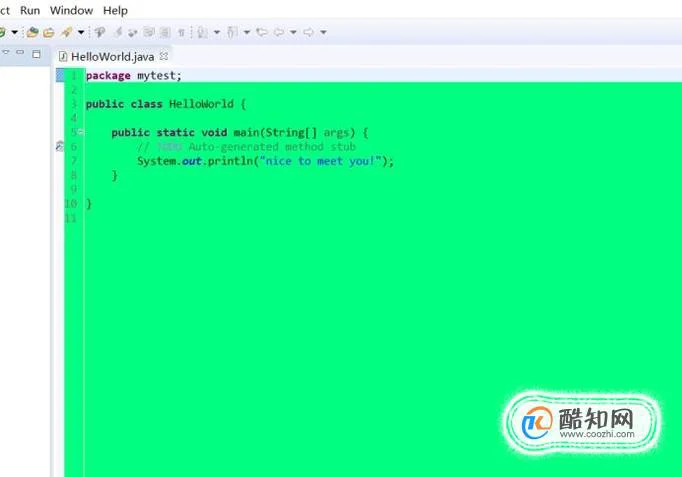The width and height of the screenshot is (682, 477).
Task: Click the Java file icon on HelloWorld.java tab
Action: click(63, 57)
